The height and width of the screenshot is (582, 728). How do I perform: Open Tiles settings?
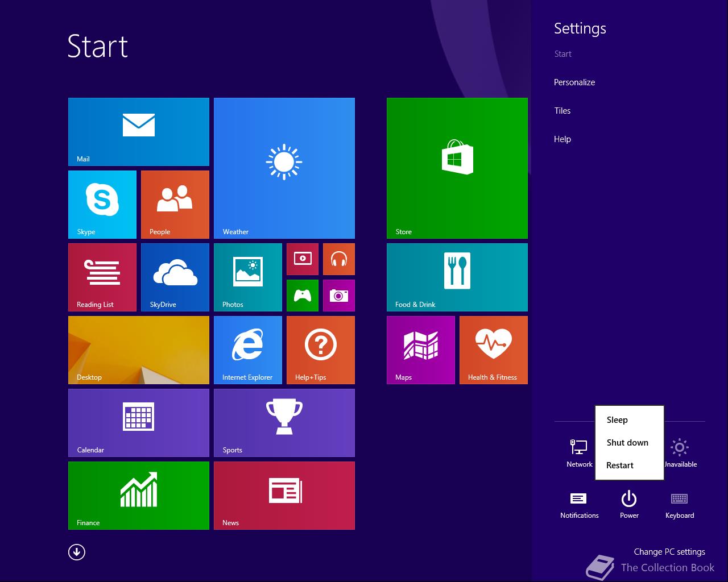coord(562,111)
